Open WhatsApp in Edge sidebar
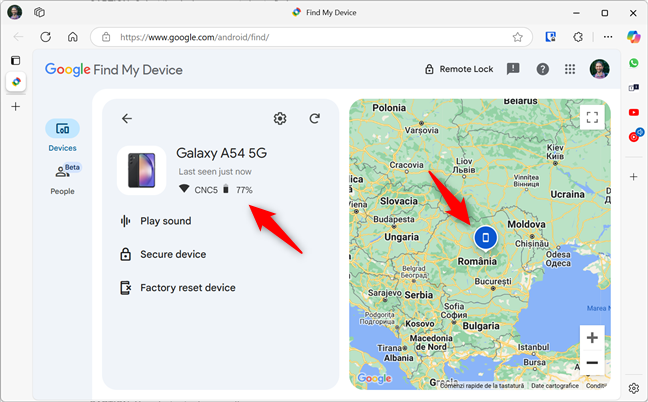Screen dimensions: 648x402 634,63
